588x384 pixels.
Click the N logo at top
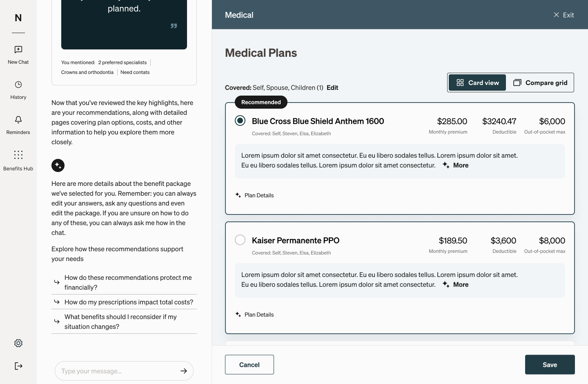(18, 18)
